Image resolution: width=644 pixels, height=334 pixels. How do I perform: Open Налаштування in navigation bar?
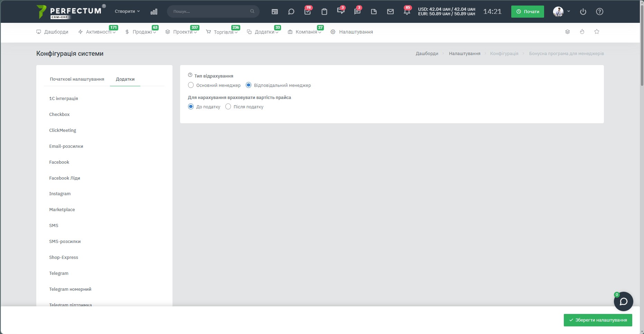[352, 32]
